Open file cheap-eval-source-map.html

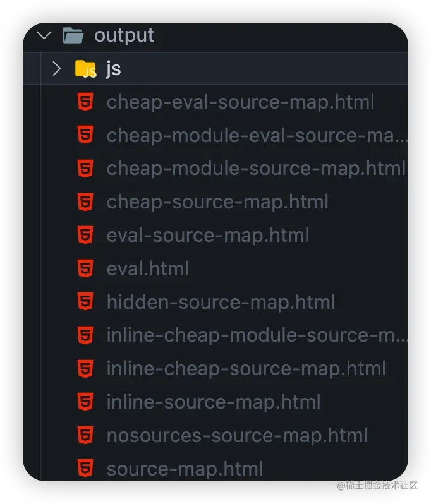pyautogui.click(x=240, y=102)
